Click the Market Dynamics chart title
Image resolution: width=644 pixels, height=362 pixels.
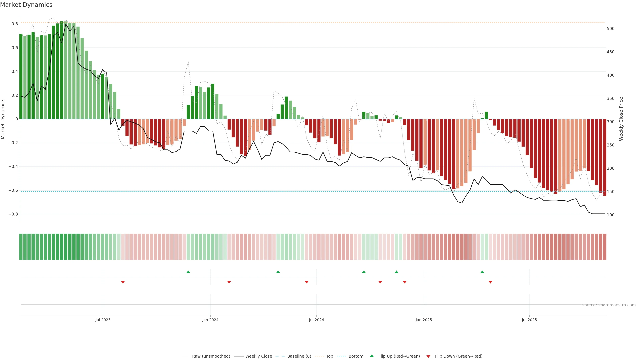click(26, 5)
